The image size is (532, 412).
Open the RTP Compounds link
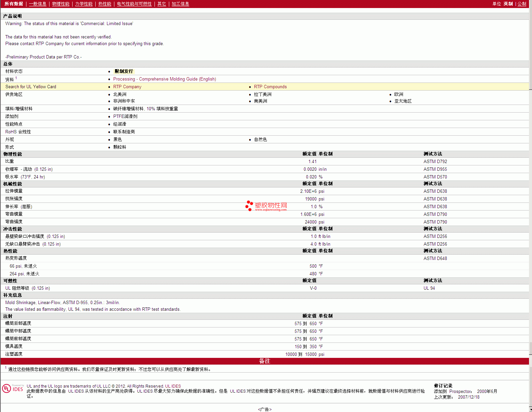tap(270, 87)
